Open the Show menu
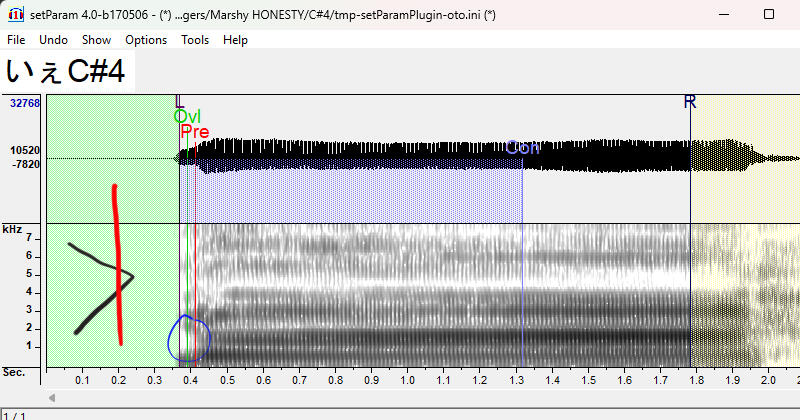Viewport: 800px width, 420px height. pos(96,40)
